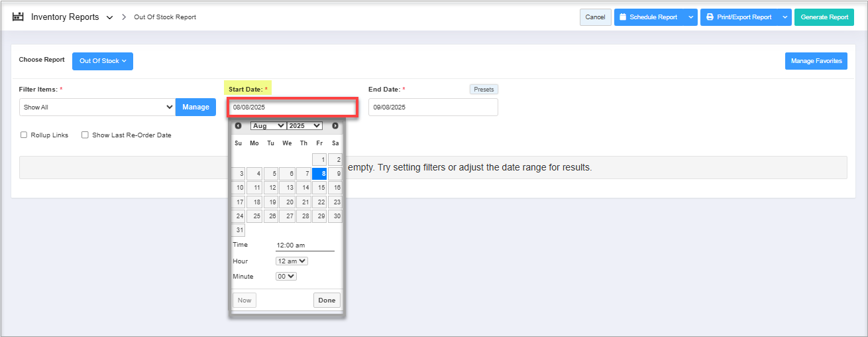Expand the Filter Items Show All dropdown
This screenshot has height=337, width=868.
pyautogui.click(x=97, y=107)
